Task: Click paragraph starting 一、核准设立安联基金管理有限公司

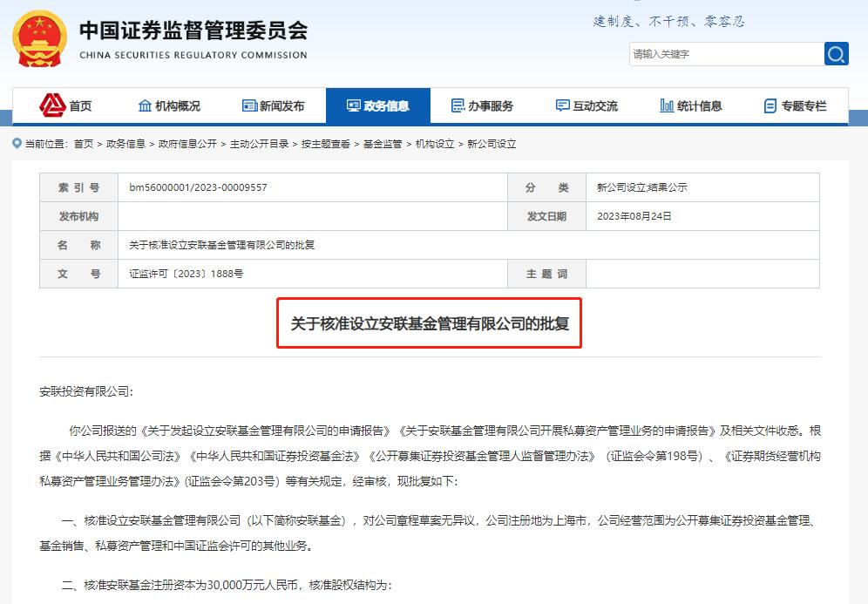Action: pyautogui.click(x=429, y=533)
